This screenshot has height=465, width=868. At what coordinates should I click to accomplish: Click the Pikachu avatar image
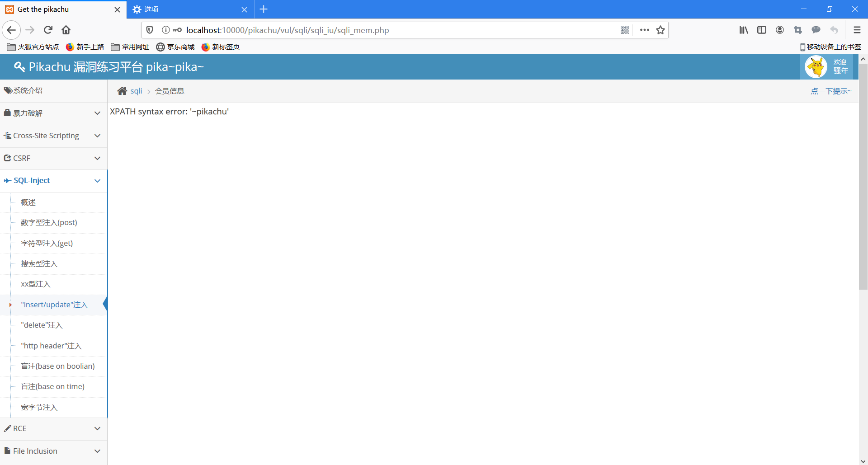(816, 67)
